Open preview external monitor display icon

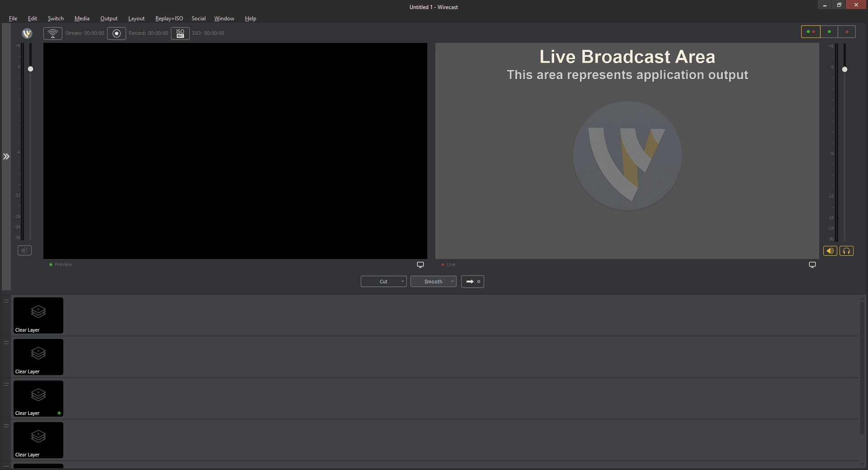click(420, 265)
